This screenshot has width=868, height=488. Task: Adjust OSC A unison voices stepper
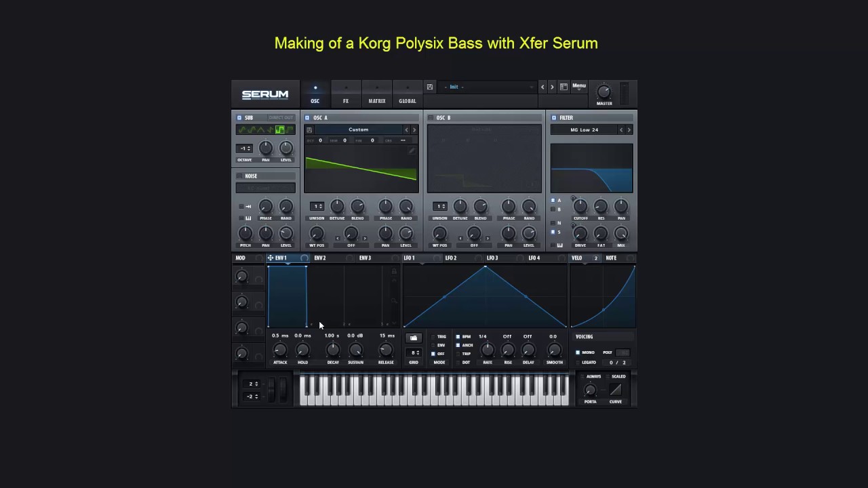tap(317, 206)
